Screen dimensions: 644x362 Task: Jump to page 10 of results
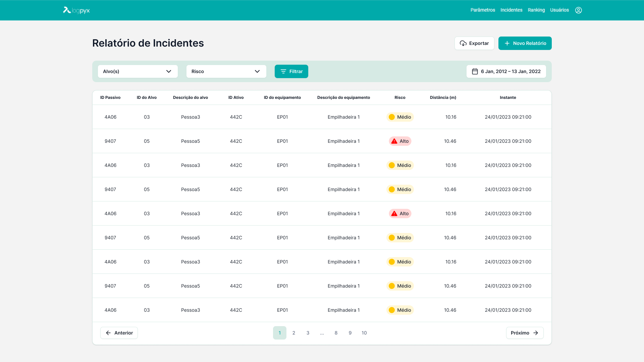click(364, 333)
